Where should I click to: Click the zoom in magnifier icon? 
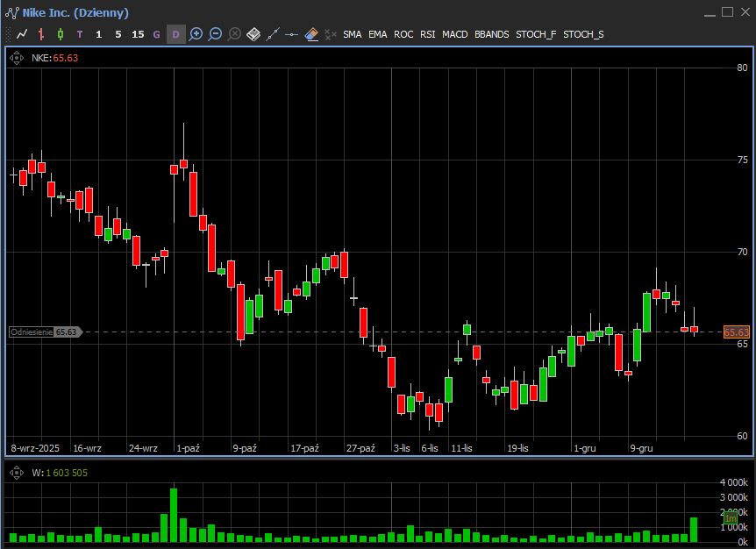pos(196,34)
